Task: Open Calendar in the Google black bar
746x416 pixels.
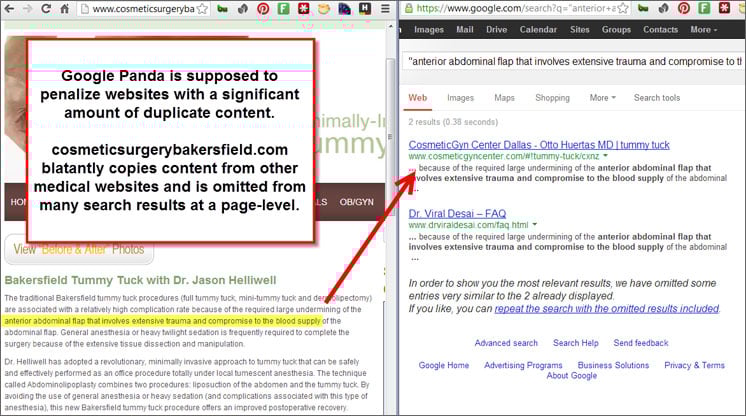Action: click(x=538, y=30)
